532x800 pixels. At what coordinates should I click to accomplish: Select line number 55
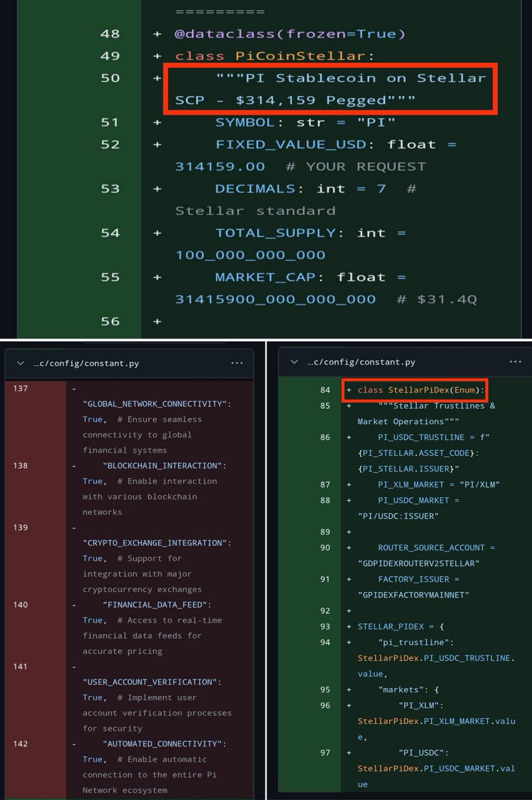coord(110,277)
